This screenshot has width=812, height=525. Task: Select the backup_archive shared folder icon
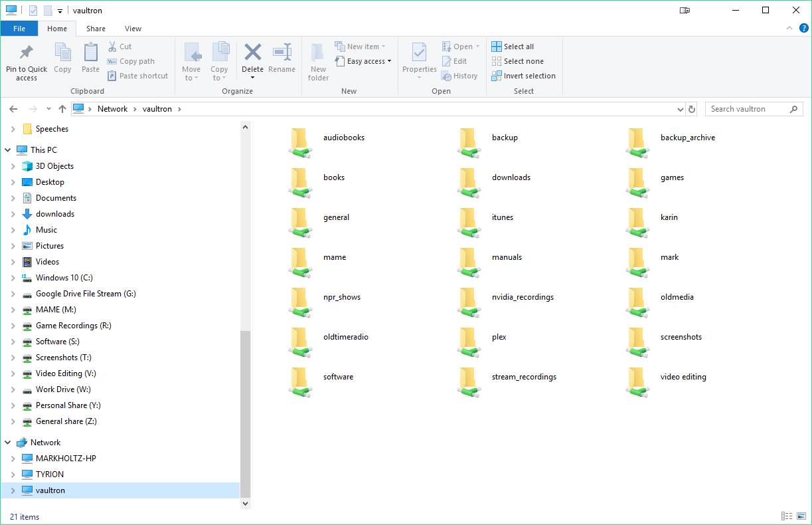(637, 143)
